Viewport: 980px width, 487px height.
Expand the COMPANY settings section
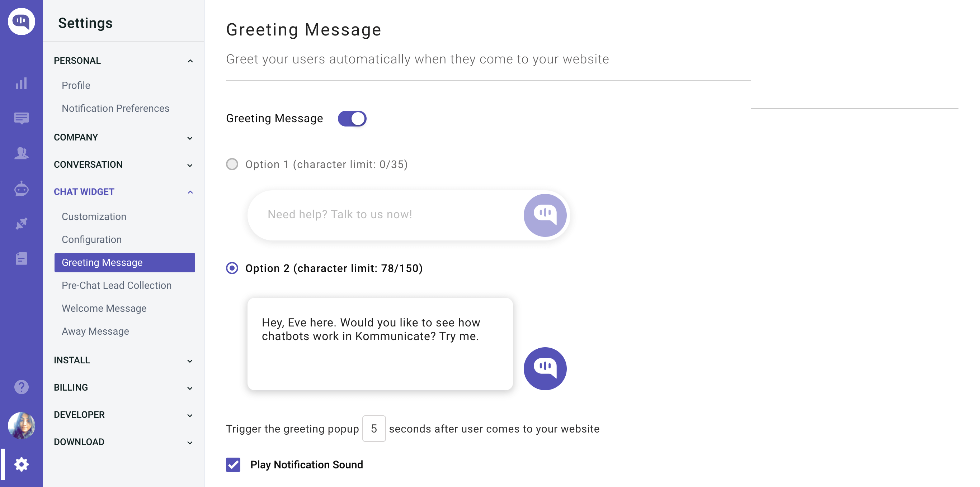pyautogui.click(x=123, y=137)
